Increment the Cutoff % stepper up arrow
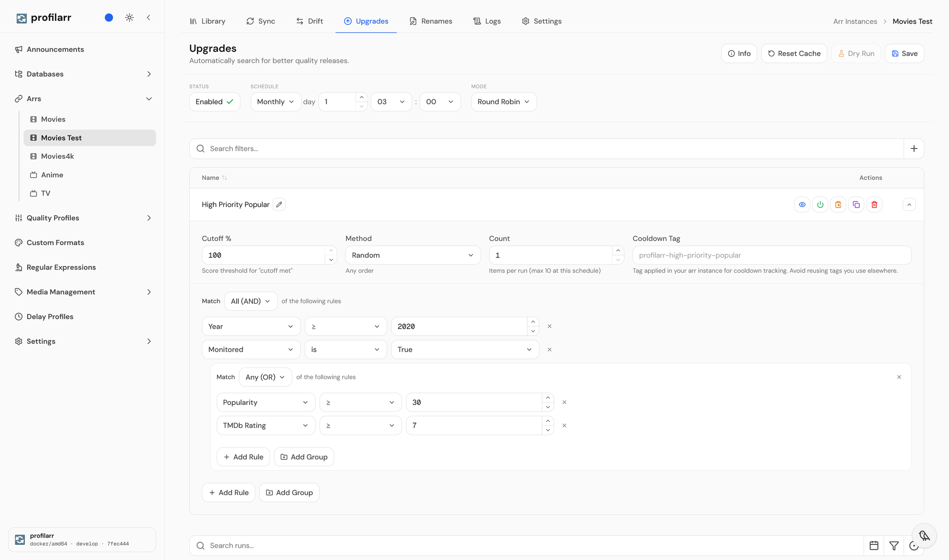This screenshot has height=560, width=949. point(331,250)
